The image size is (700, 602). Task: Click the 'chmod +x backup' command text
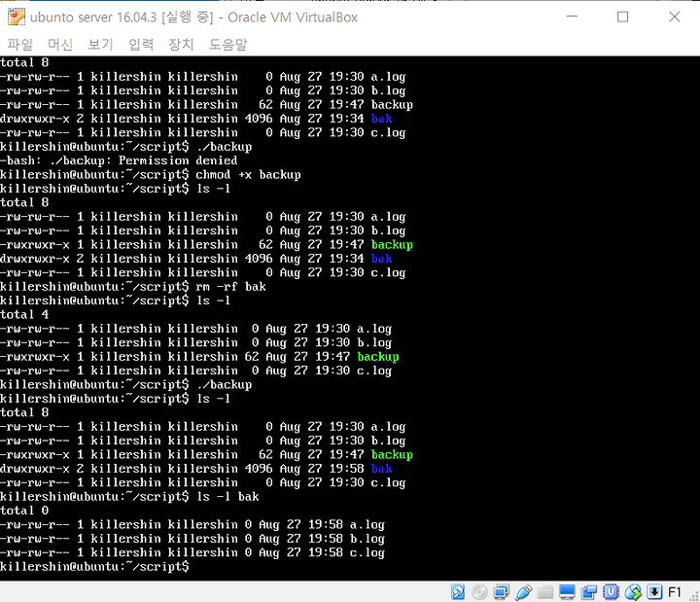pos(248,175)
